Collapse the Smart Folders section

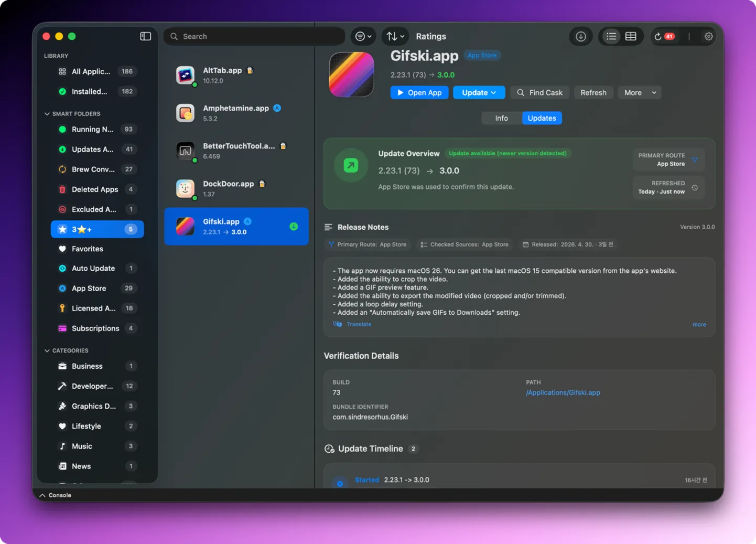click(x=47, y=113)
